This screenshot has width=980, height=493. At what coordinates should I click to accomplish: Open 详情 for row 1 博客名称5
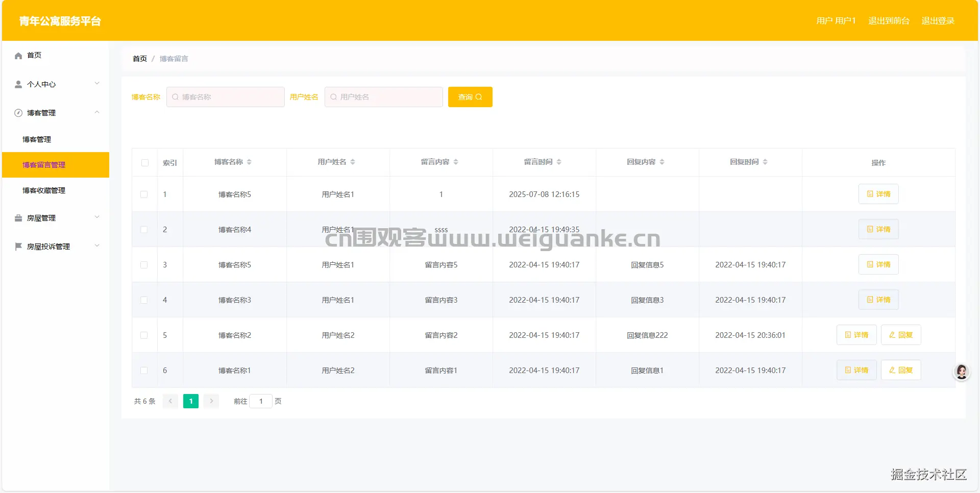tap(878, 194)
